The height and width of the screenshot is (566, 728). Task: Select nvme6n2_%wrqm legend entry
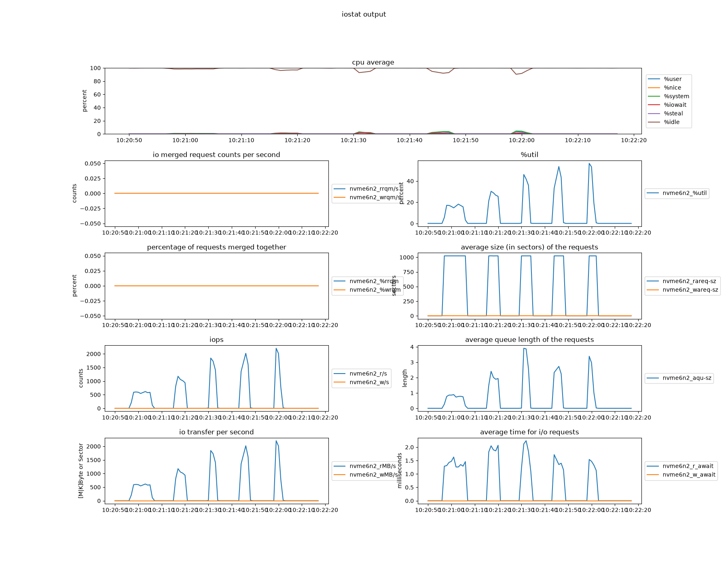pos(367,290)
